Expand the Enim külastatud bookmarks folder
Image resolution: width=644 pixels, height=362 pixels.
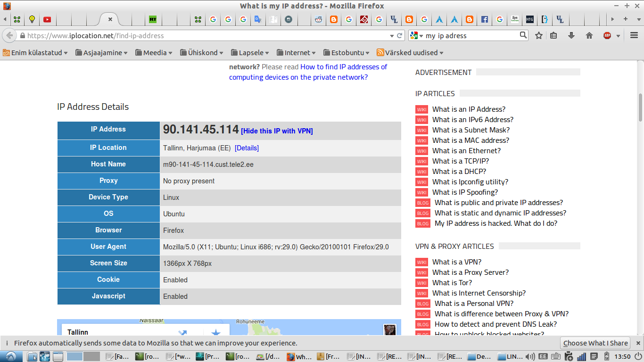35,53
